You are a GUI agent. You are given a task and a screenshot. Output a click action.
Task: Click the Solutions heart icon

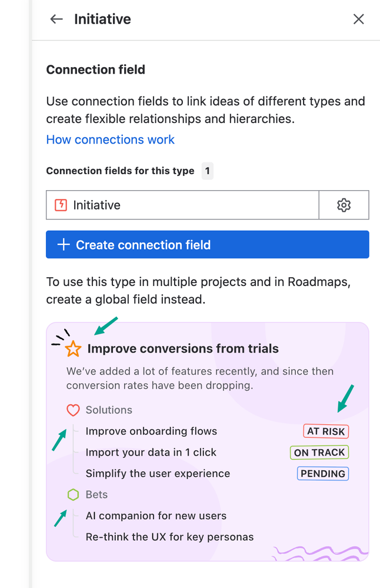point(73,410)
